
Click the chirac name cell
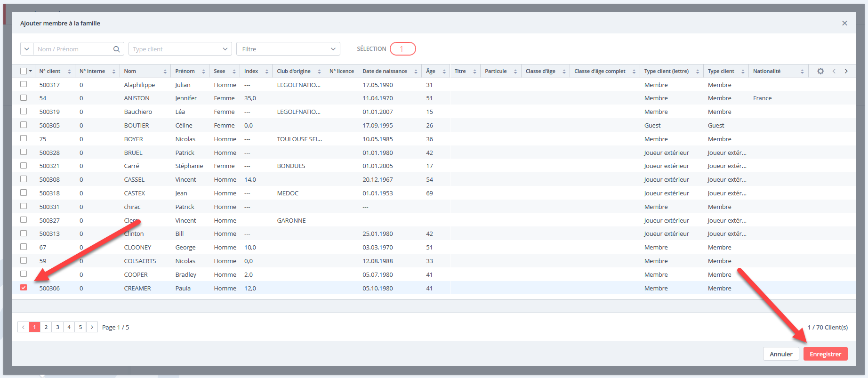coord(132,207)
